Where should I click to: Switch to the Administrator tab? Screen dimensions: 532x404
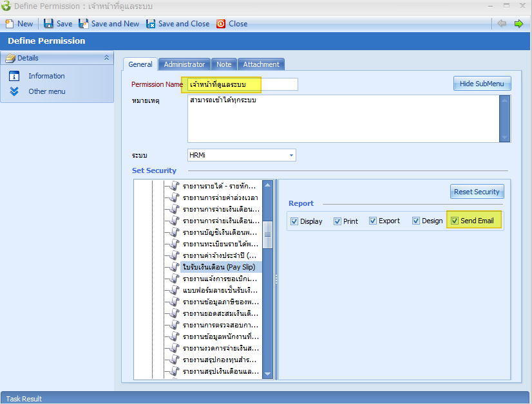coord(184,64)
